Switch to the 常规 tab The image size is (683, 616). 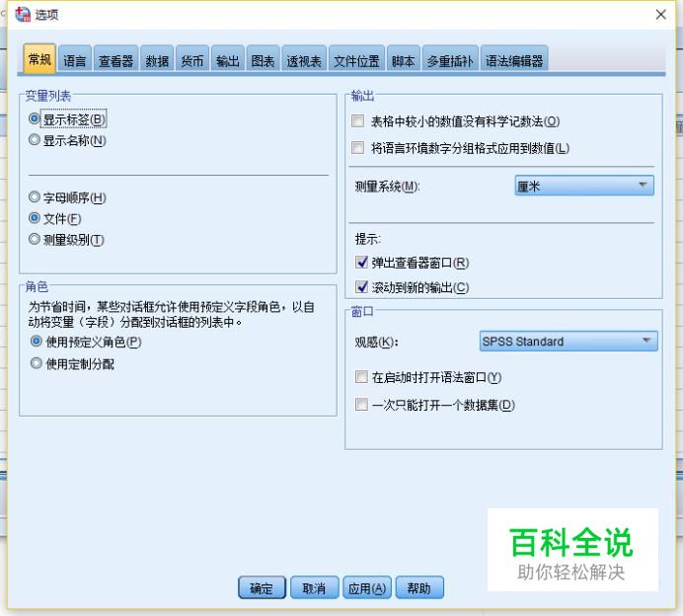point(39,58)
